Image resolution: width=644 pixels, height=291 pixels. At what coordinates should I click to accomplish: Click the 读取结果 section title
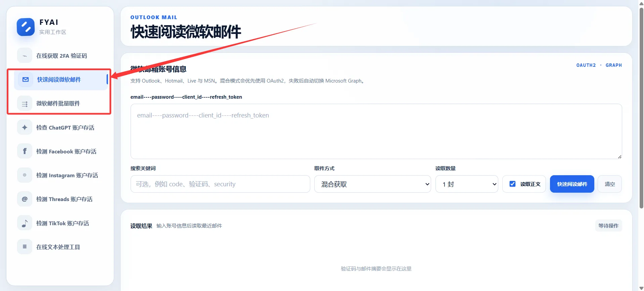pyautogui.click(x=141, y=226)
